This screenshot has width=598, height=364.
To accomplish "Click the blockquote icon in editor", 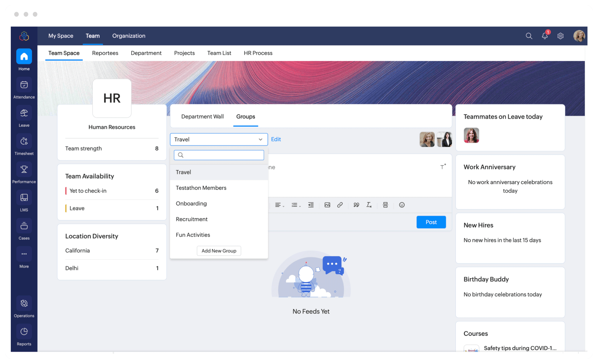I will 356,205.
